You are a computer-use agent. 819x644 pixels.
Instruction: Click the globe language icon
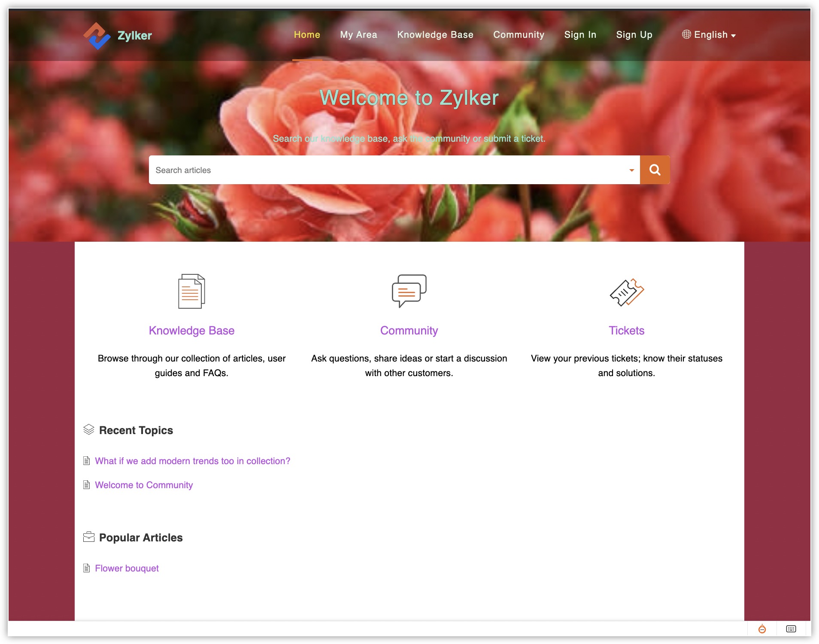(x=686, y=34)
